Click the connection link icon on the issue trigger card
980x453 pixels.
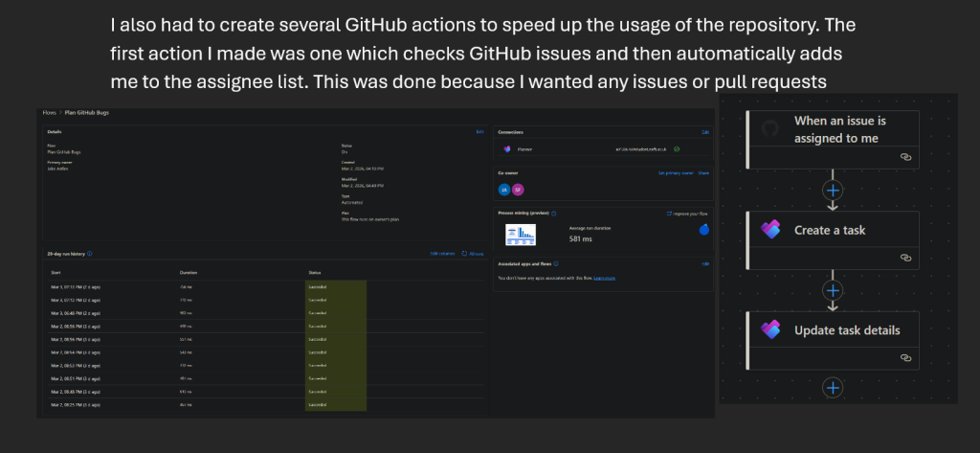pyautogui.click(x=905, y=157)
